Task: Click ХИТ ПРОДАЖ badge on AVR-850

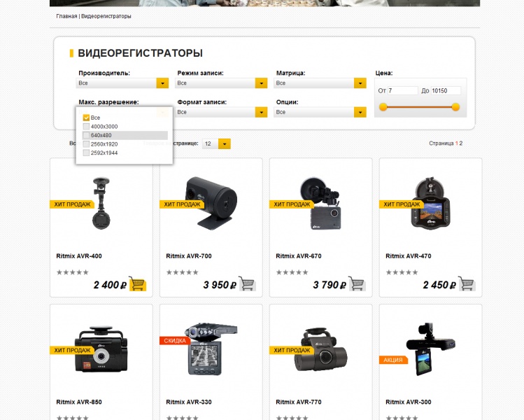Action: [x=72, y=351]
